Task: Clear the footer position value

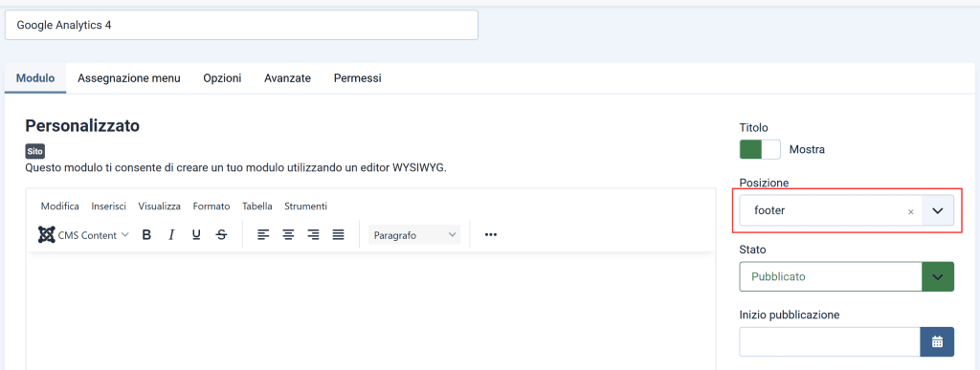Action: [x=911, y=211]
